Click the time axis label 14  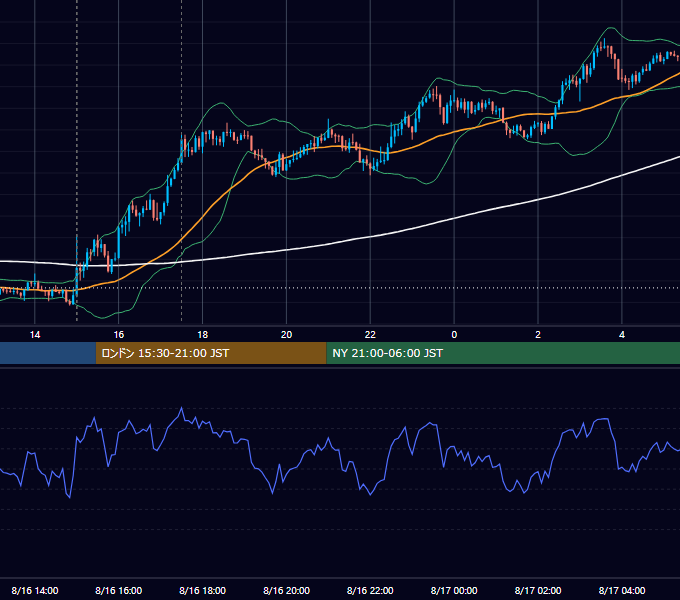coord(35,335)
